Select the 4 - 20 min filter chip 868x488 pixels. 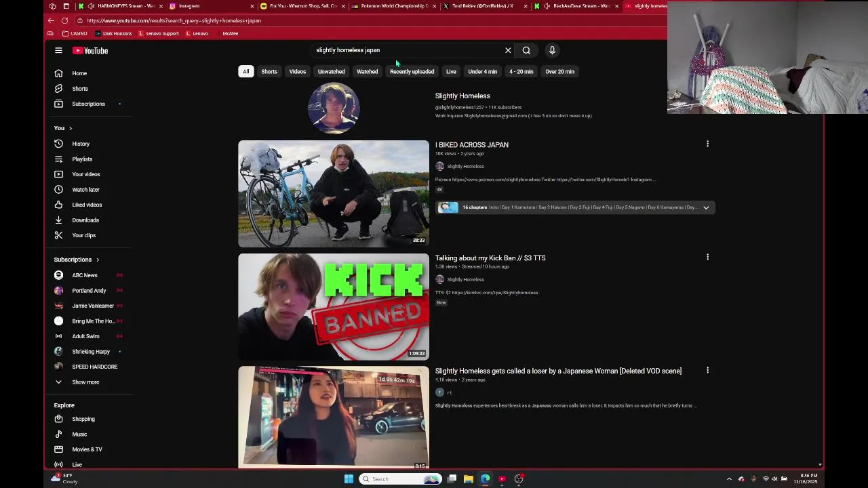coord(521,71)
